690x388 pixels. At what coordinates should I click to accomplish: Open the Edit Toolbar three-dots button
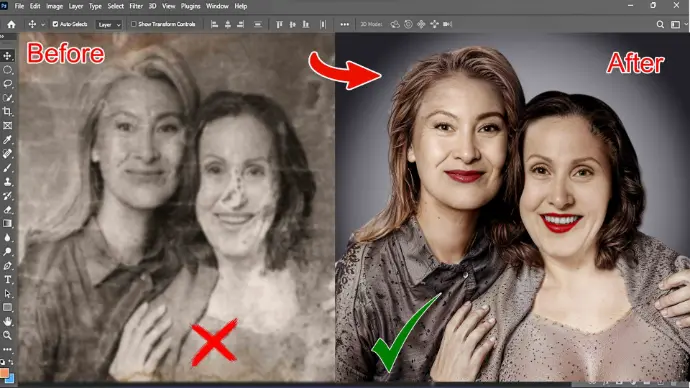[7, 349]
